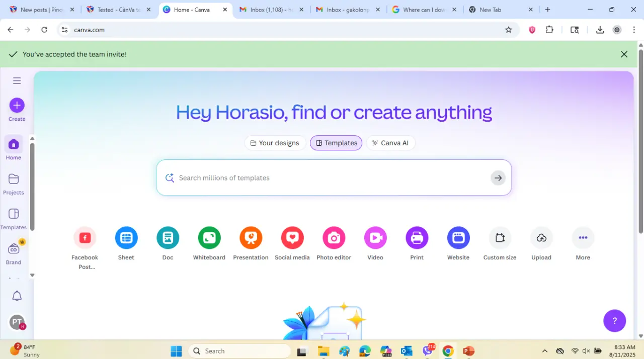The image size is (644, 359).
Task: Open Outlook from the taskbar
Action: click(407, 351)
